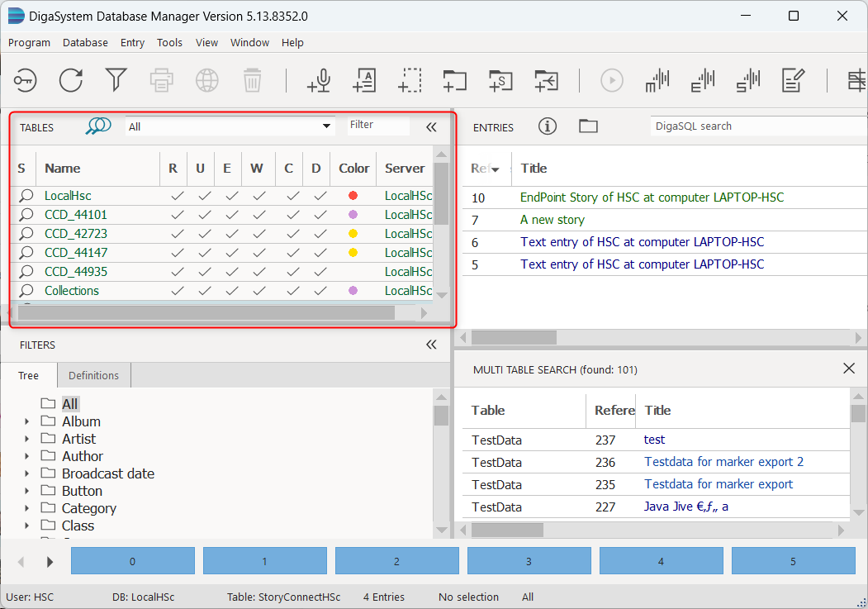The width and height of the screenshot is (868, 609).
Task: Click the connection key icon
Action: [x=24, y=80]
